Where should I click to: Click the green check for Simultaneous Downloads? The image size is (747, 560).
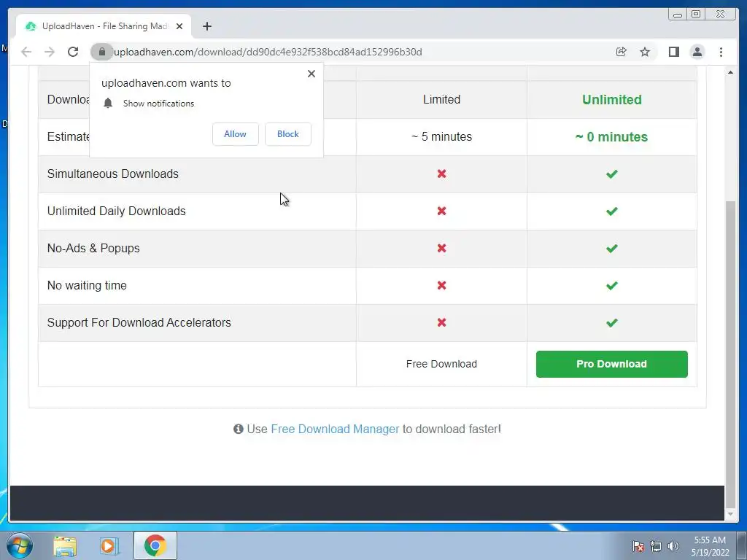612,174
